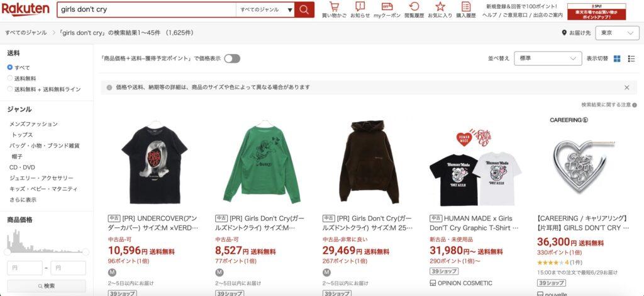The width and height of the screenshot is (644, 296).
Task: Open the 購入履歴 purchase history icon
Action: 466,6
